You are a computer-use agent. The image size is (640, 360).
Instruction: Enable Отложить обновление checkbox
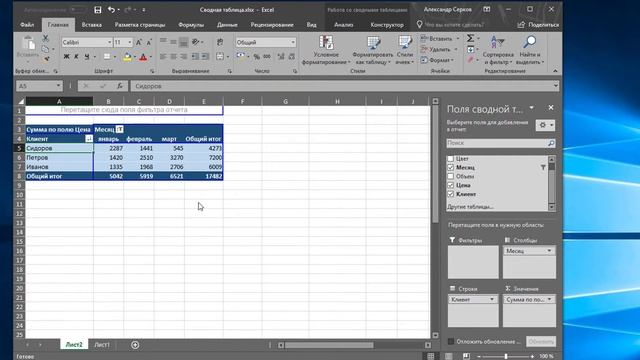coord(451,341)
